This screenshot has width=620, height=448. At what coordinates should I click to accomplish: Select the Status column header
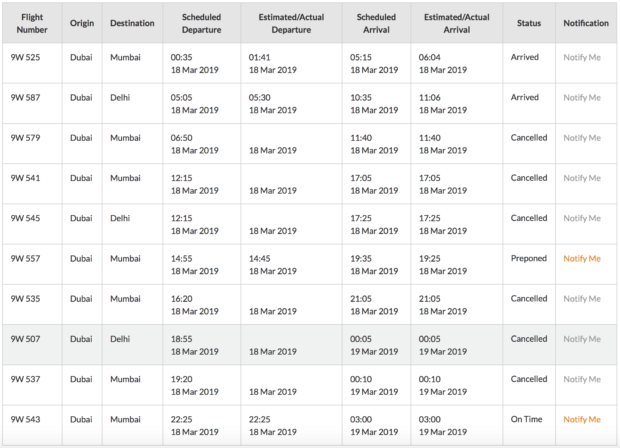coord(529,23)
